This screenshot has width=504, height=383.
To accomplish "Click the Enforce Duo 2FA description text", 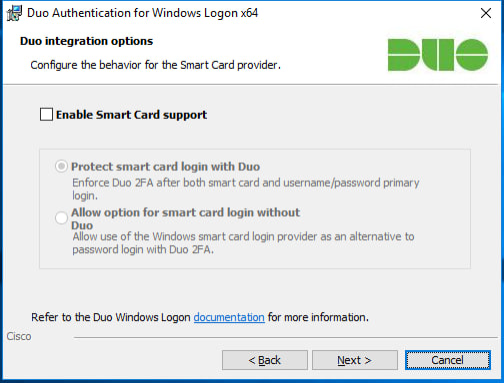I will tap(246, 189).
